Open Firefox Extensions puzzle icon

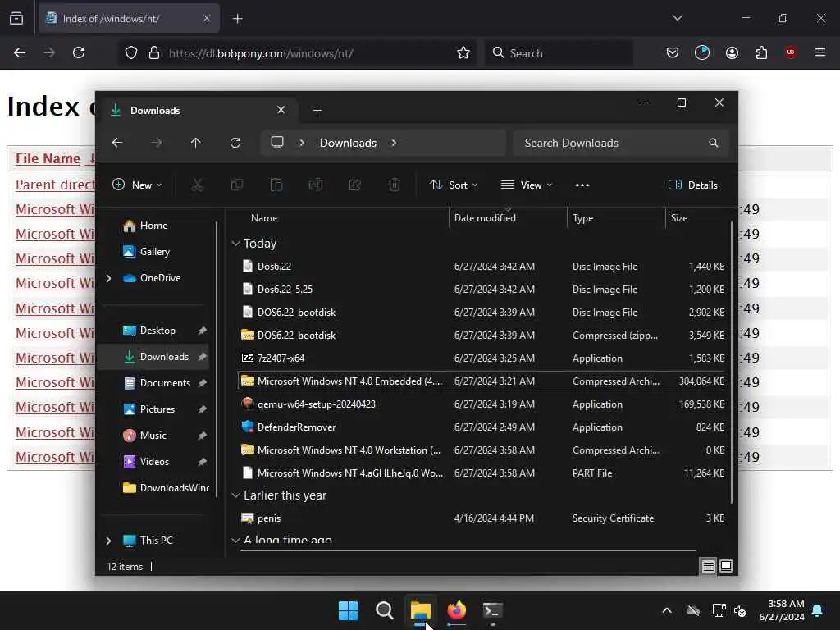coord(761,52)
